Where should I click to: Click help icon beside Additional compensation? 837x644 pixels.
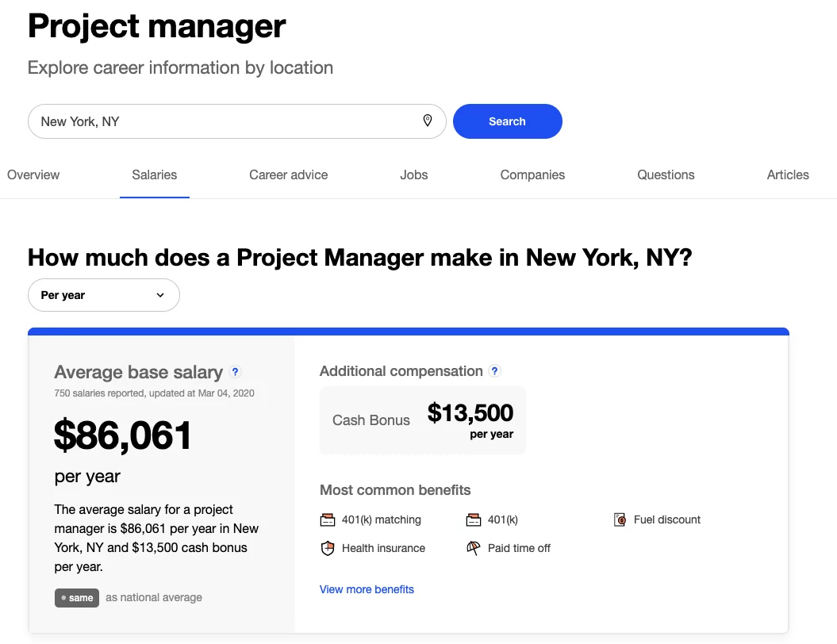coord(495,371)
